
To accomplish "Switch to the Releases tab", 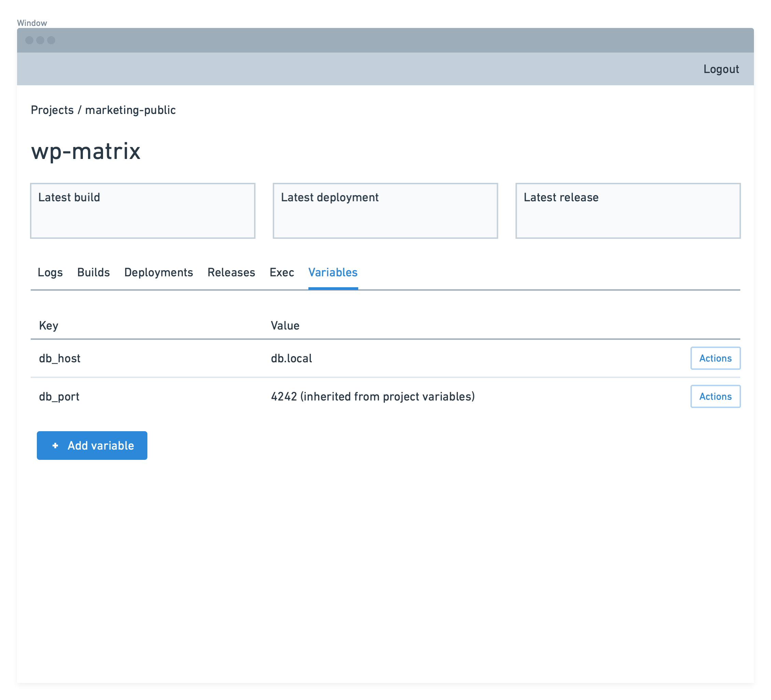I will [x=231, y=272].
